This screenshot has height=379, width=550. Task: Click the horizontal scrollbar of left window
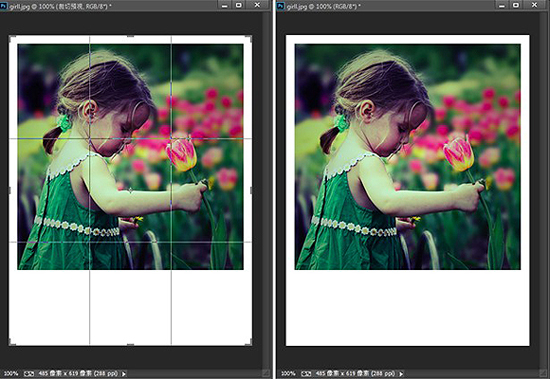(x=195, y=374)
